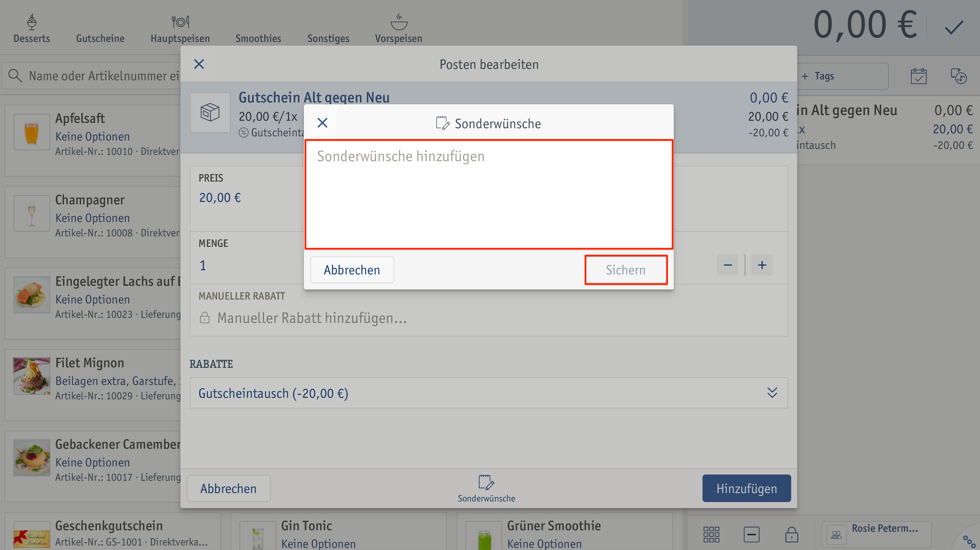980x550 pixels.
Task: Add Tags to the order
Action: coord(843,76)
